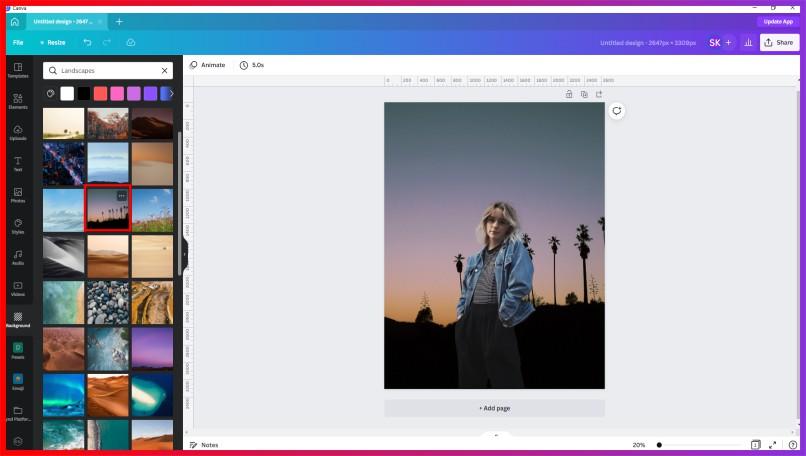The image size is (806, 456).
Task: Open the insights bar chart icon
Action: click(748, 43)
